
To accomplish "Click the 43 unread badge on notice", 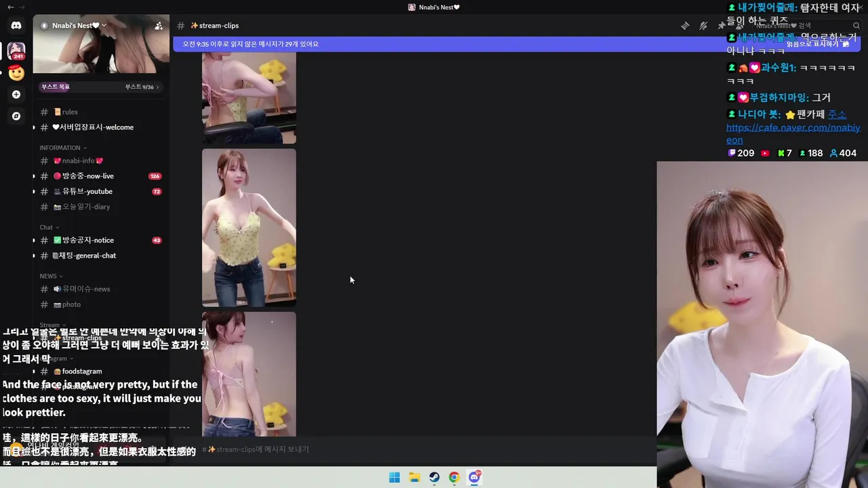I will (157, 241).
